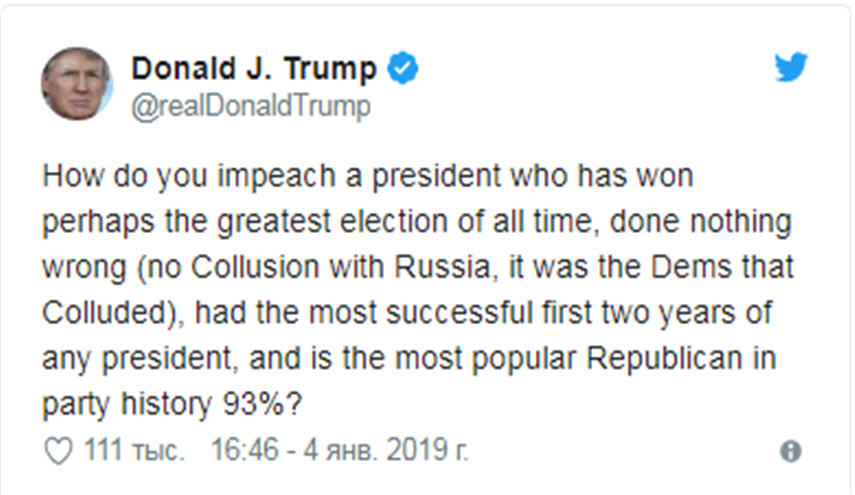Open the @realDonaldTrump handle link

tap(251, 106)
